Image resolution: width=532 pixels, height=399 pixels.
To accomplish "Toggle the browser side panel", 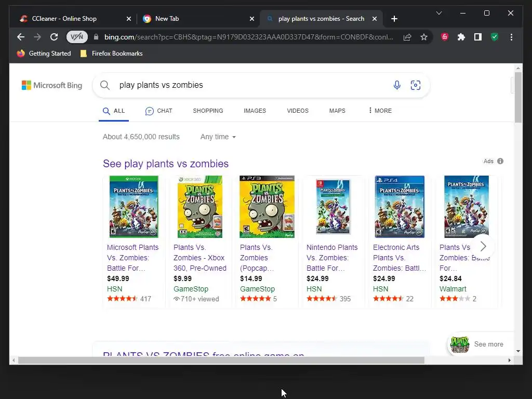I will 478,37.
